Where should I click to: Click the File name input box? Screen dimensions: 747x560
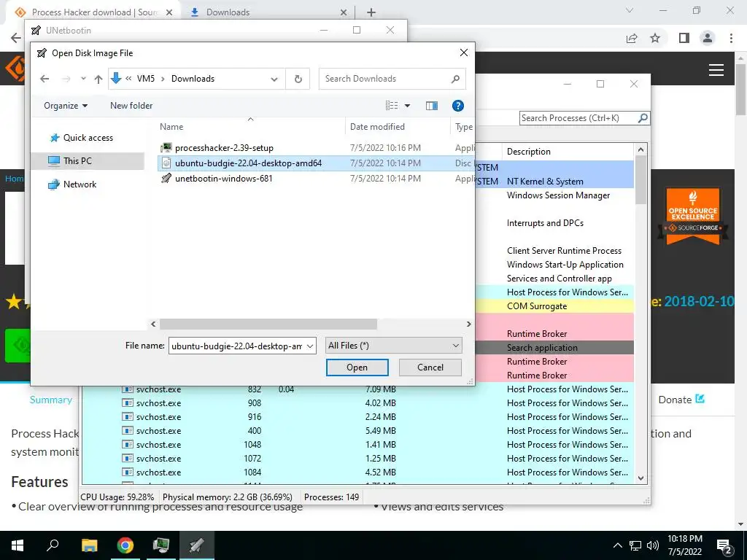coord(237,346)
